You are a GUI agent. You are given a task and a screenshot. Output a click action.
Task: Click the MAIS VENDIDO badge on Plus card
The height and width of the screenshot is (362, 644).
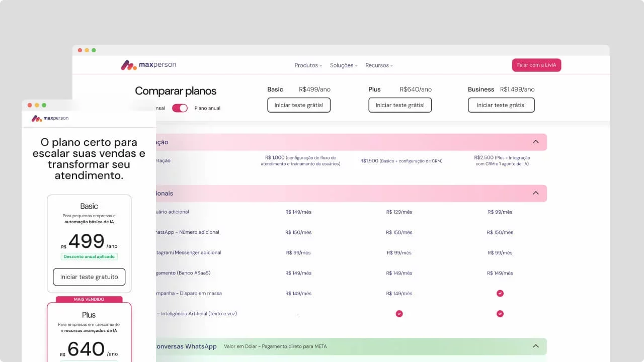pos(89,299)
